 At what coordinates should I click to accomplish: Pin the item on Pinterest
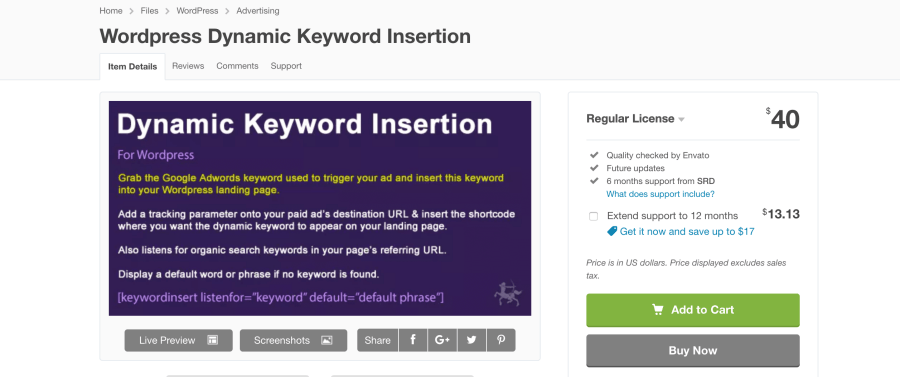(x=501, y=340)
